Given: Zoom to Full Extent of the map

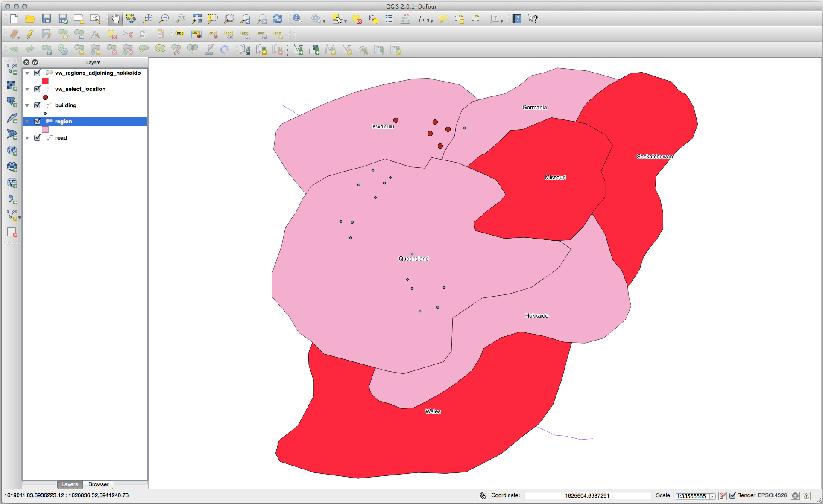Looking at the screenshot, I should (197, 18).
